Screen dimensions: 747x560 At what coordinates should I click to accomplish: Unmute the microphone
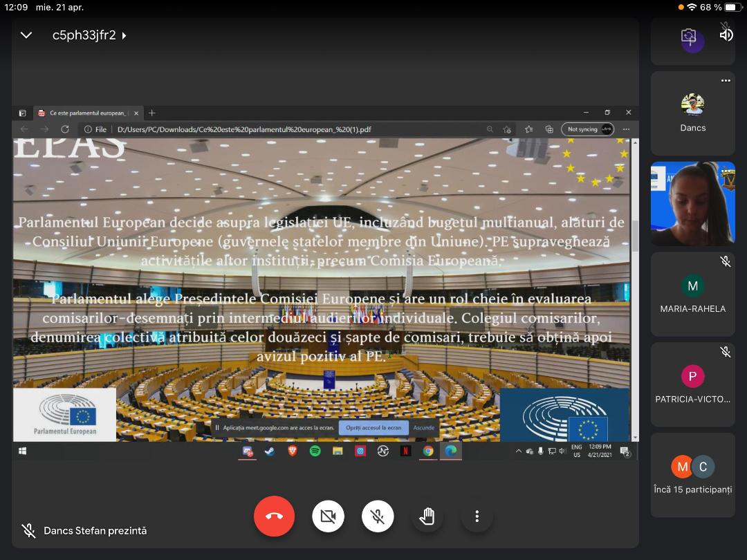pos(378,516)
